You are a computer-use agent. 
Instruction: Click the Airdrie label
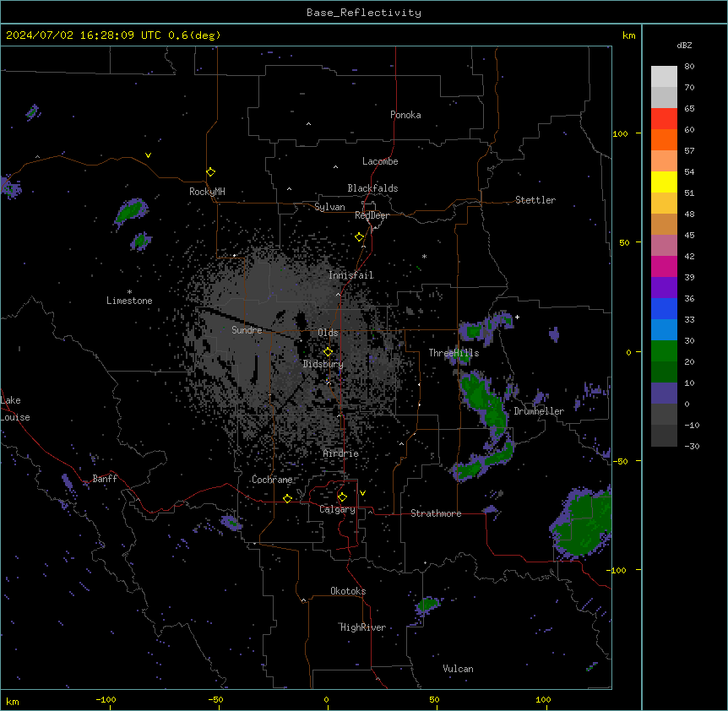341,453
